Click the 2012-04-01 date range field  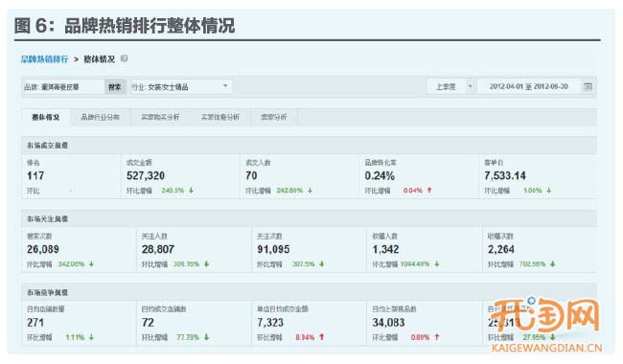tap(528, 86)
